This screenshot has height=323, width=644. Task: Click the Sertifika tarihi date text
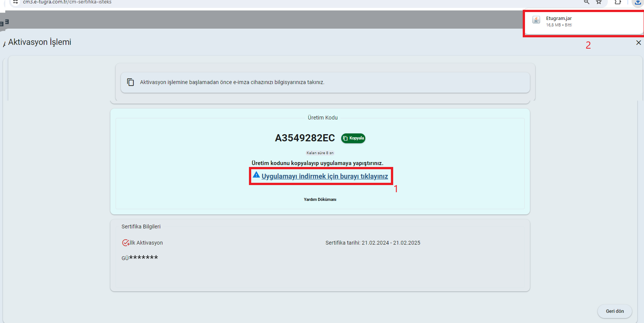coord(373,243)
